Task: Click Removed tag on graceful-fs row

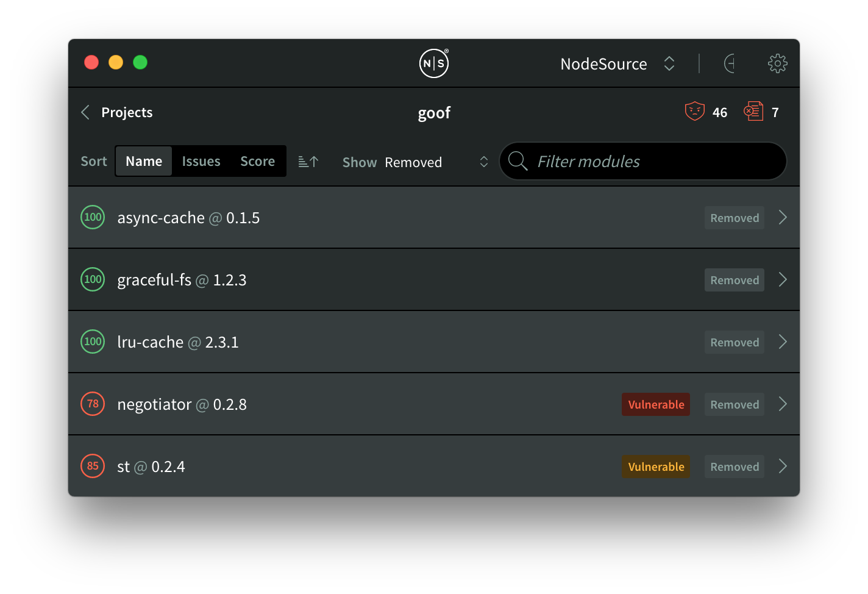Action: pyautogui.click(x=735, y=280)
